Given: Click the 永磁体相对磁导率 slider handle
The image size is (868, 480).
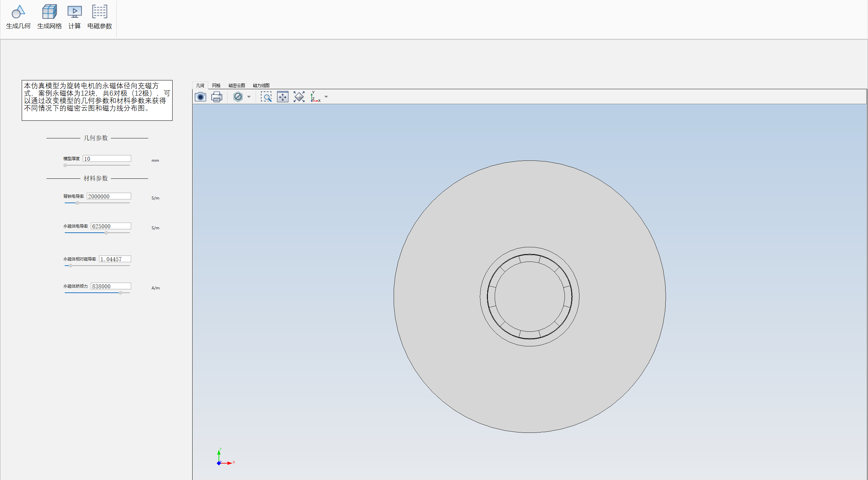Looking at the screenshot, I should pyautogui.click(x=71, y=266).
